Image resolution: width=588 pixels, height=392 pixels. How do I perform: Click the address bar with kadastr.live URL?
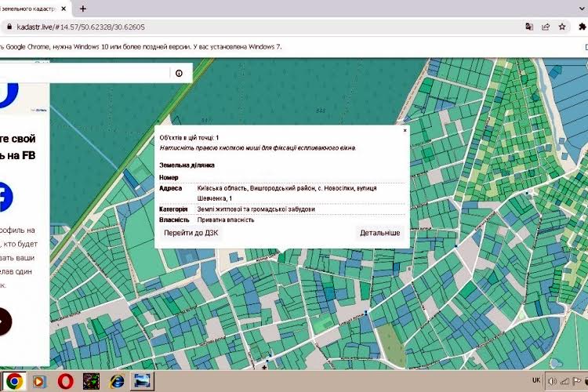click(263, 27)
